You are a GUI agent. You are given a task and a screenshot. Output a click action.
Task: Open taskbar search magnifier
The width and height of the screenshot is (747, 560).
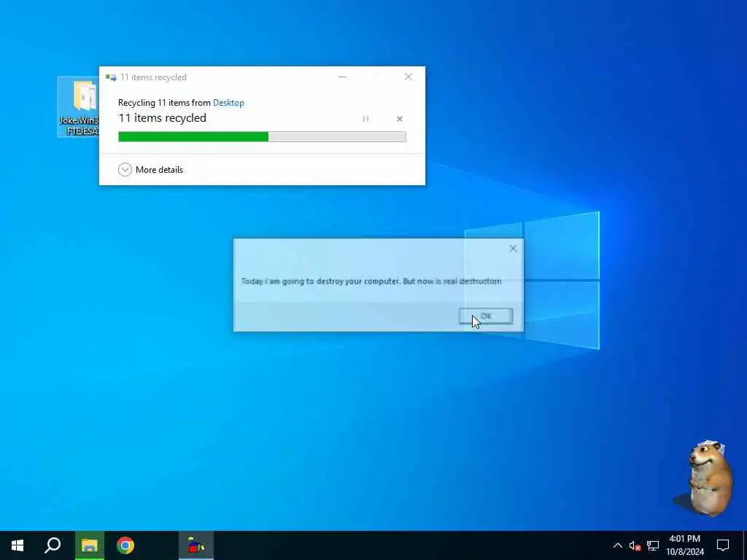[53, 545]
